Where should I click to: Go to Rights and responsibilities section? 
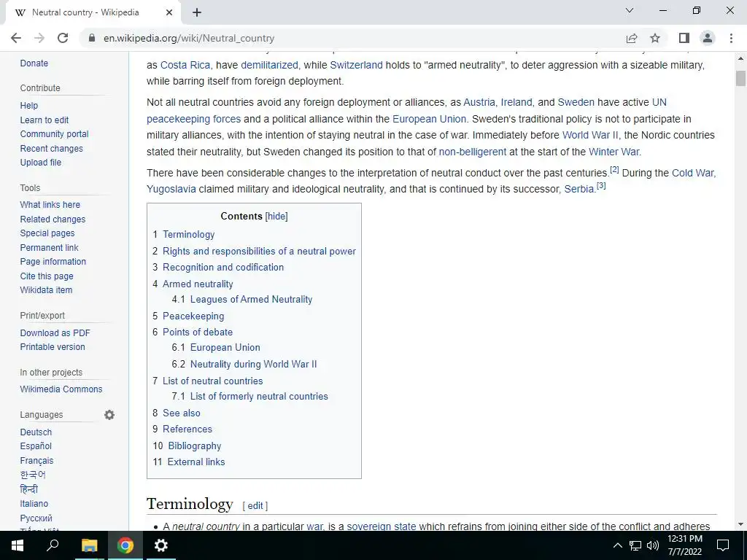coord(259,251)
